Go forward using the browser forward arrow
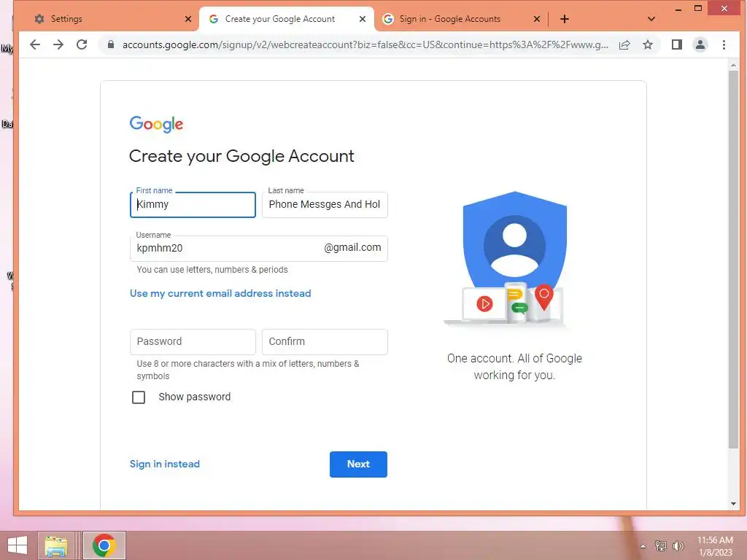 (58, 44)
